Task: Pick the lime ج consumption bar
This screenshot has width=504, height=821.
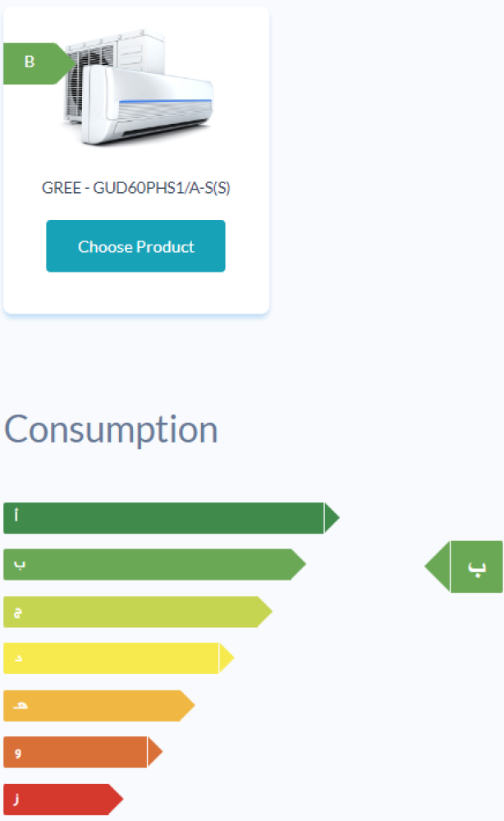Action: [131, 612]
